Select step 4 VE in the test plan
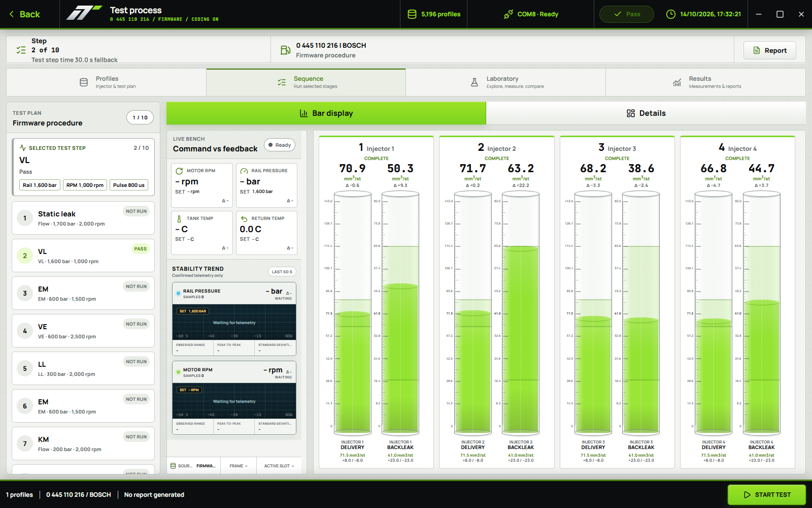This screenshot has height=508, width=812. pos(83,331)
